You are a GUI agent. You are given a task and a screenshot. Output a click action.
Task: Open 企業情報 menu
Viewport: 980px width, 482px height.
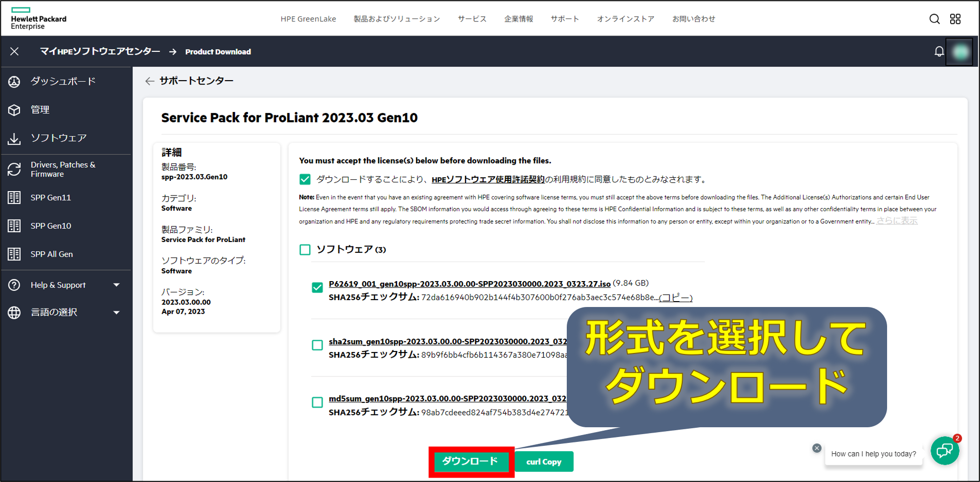(x=518, y=19)
